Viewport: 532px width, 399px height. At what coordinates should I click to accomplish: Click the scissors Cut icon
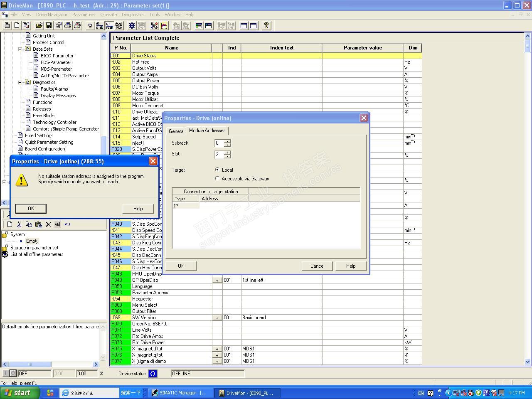[19, 224]
